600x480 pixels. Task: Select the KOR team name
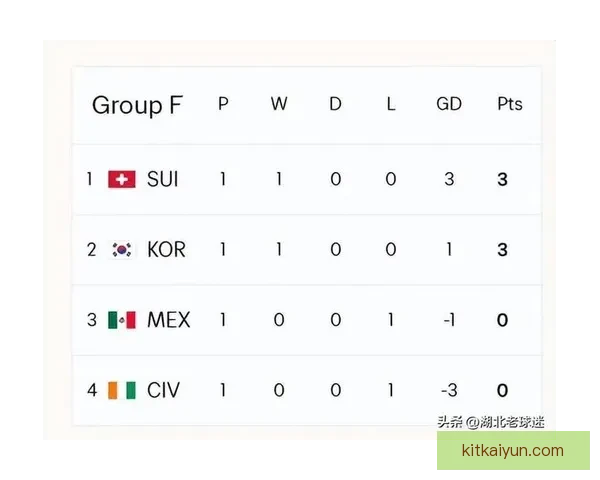[x=166, y=250]
